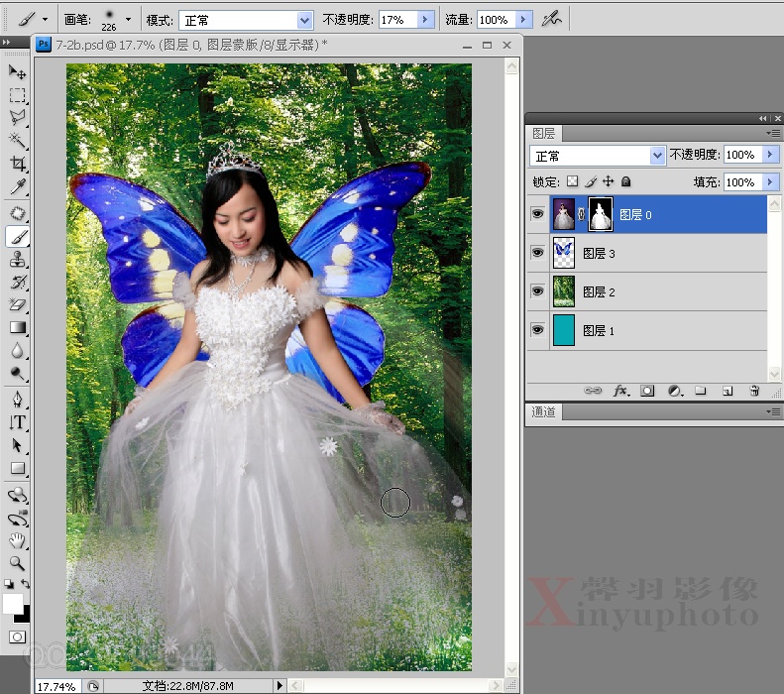
Task: Select the Hand tool
Action: [x=17, y=540]
